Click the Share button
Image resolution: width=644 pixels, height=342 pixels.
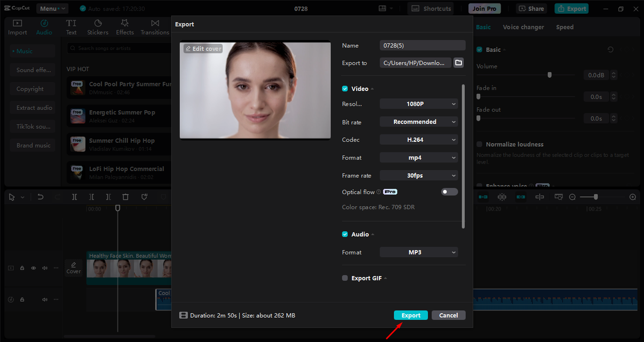click(x=531, y=9)
